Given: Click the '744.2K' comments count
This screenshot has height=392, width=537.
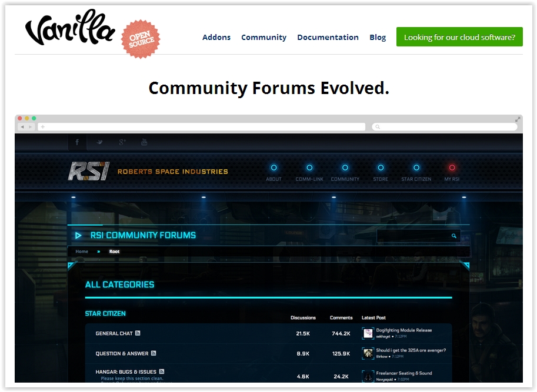Looking at the screenshot, I should tap(341, 333).
